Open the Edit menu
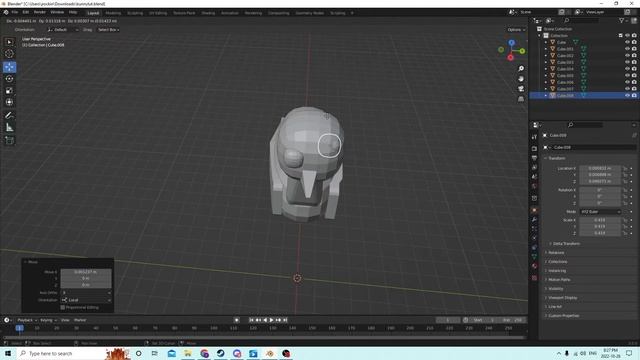 (26, 13)
